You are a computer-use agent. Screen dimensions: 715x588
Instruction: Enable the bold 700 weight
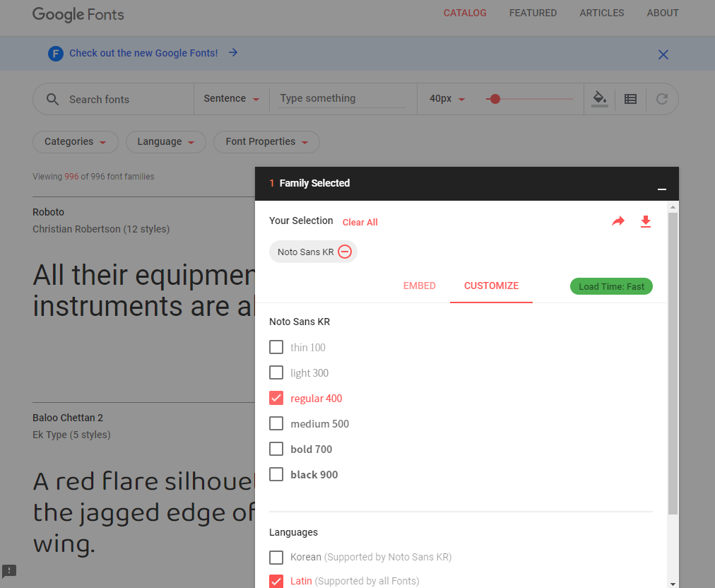[x=276, y=449]
